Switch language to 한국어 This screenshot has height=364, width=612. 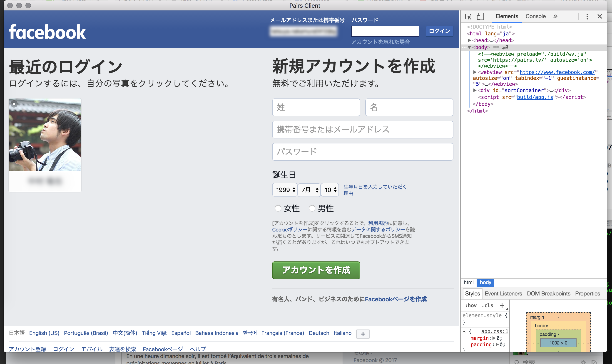[x=250, y=333]
